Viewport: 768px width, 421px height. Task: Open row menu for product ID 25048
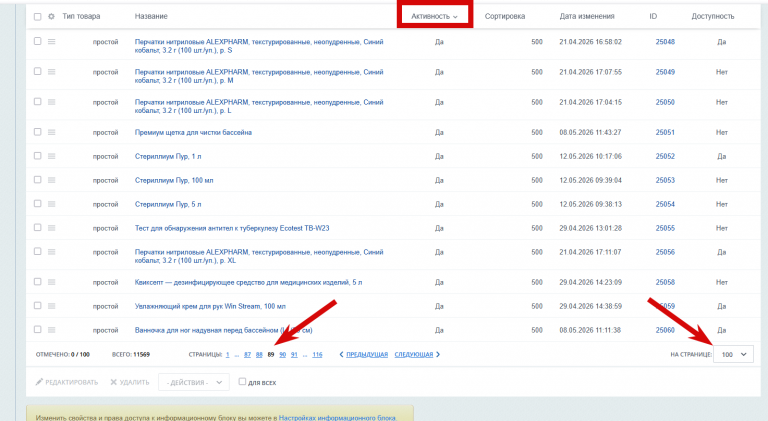51,42
